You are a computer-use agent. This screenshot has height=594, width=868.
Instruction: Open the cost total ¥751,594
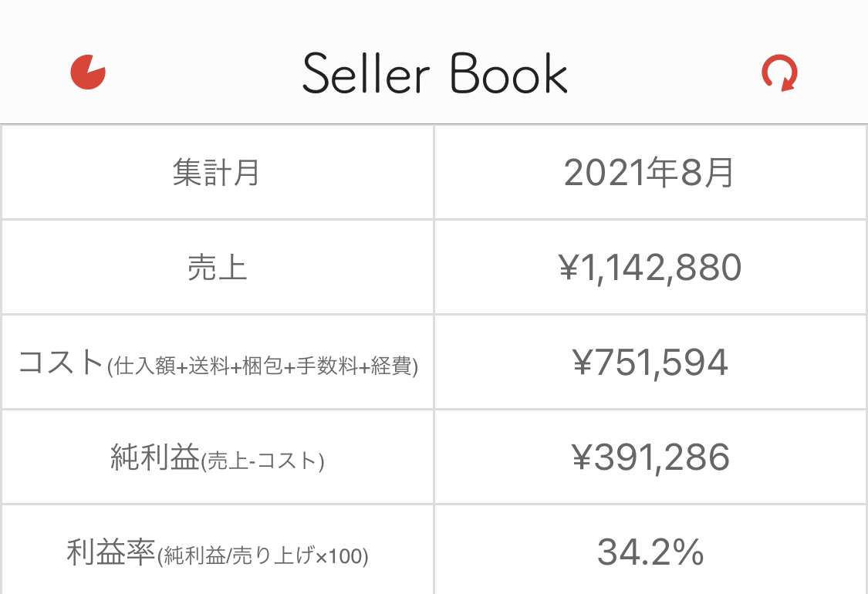650,363
